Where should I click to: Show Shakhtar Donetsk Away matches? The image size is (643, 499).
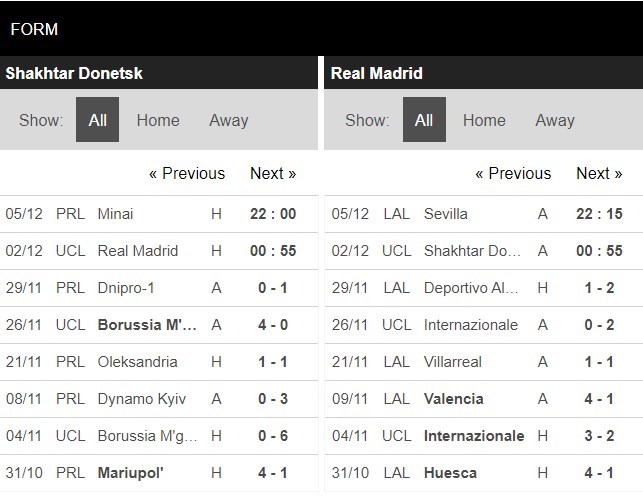tap(228, 120)
